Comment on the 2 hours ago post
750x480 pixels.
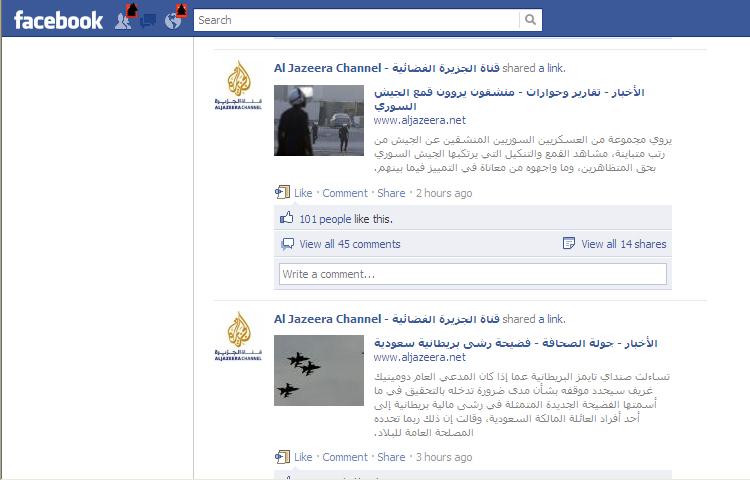point(345,193)
